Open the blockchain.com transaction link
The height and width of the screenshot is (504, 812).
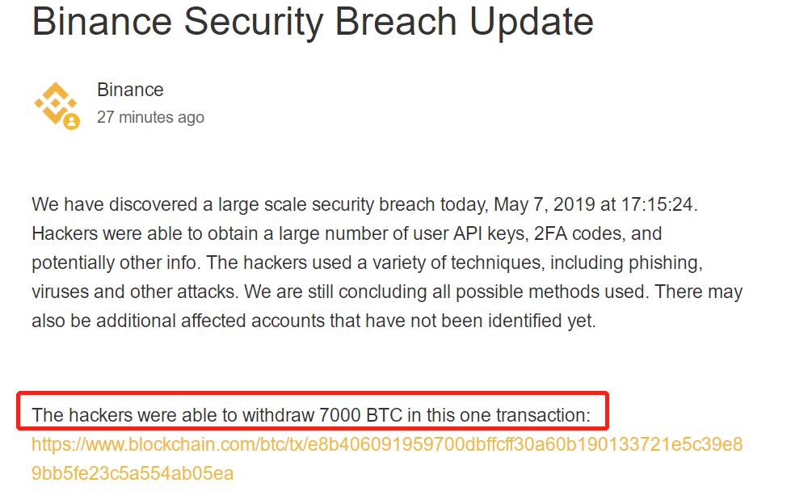click(x=386, y=445)
